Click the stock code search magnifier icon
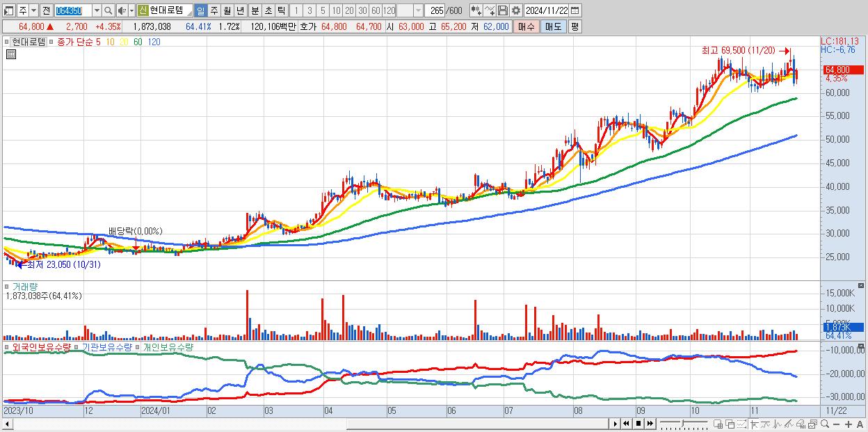This screenshot has width=868, height=432. tap(108, 10)
